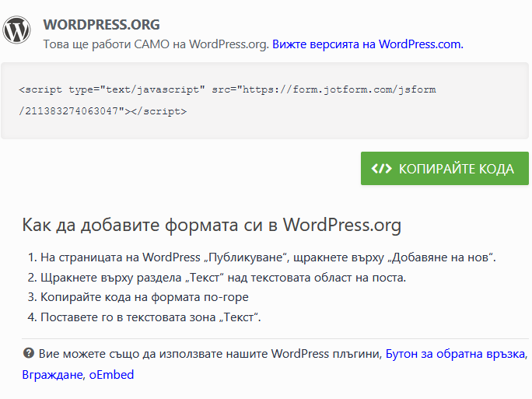Open the 'Бутон за обратна връзка' plugin link
532x399 pixels.
tap(457, 354)
